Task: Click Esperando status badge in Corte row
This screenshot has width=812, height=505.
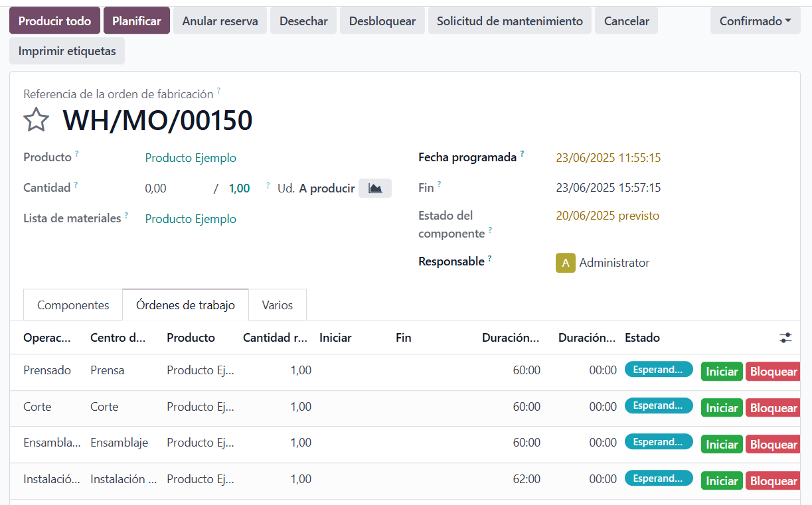Action: [x=659, y=405]
